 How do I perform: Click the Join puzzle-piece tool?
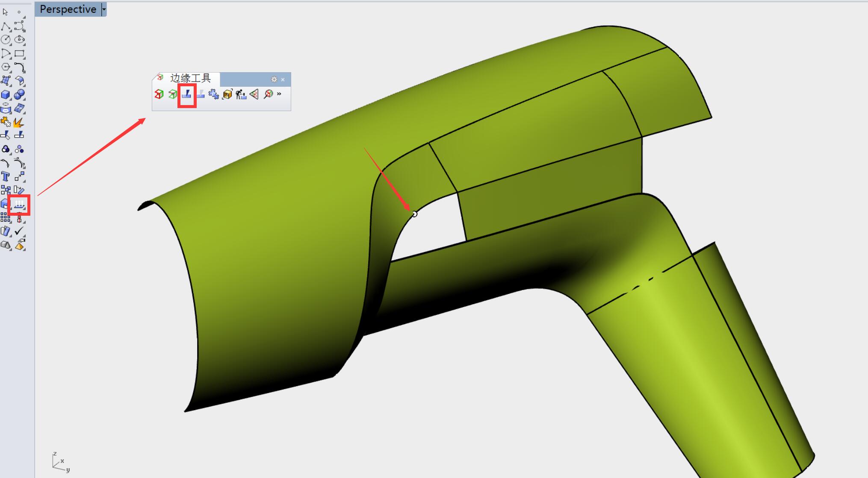coord(6,122)
